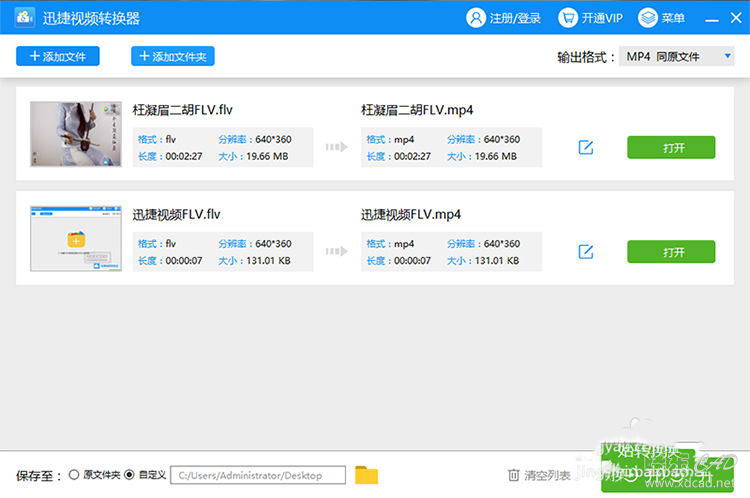Click the conversion arrow in the 枉凝眉二胡FLV row
Screen dimensions: 750x498
click(x=337, y=147)
